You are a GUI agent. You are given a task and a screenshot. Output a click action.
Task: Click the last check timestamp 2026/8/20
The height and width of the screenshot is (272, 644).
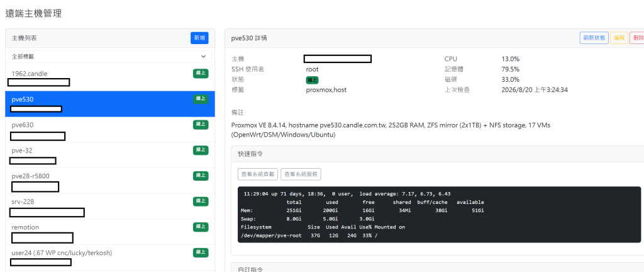coord(535,89)
